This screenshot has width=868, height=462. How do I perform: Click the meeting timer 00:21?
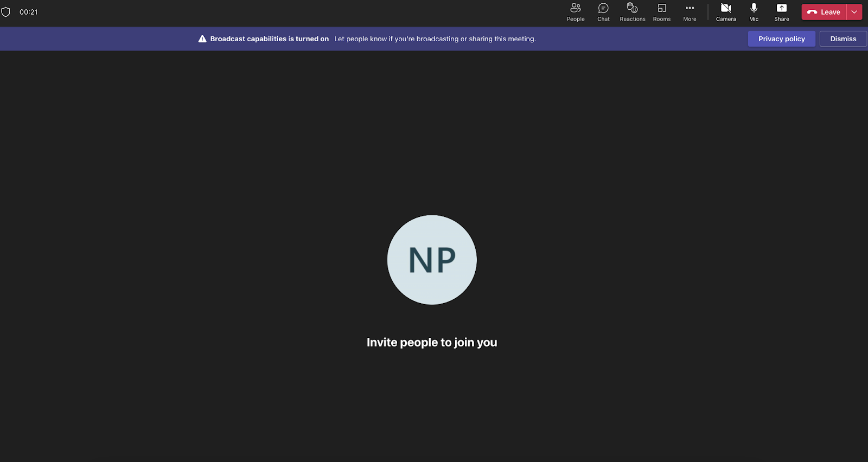point(29,12)
